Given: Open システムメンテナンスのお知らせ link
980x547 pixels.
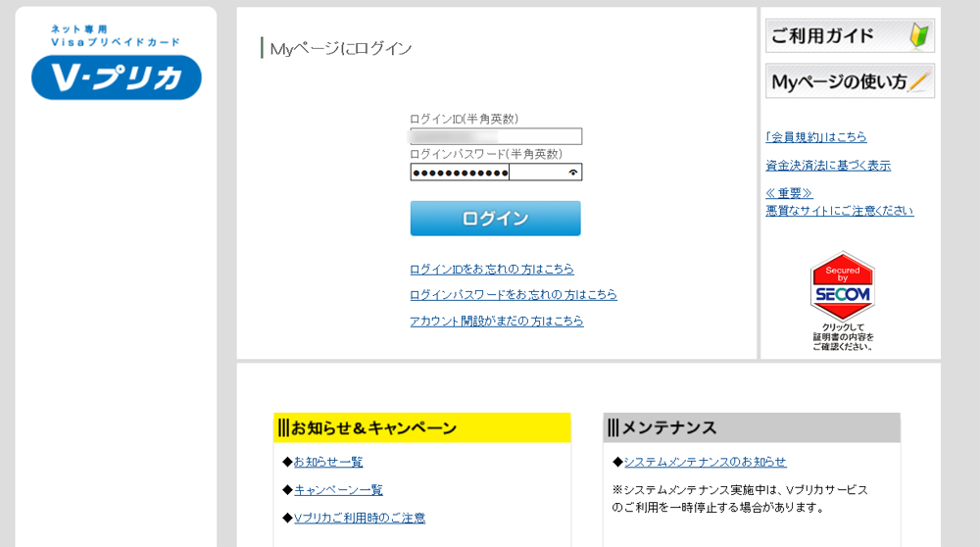Looking at the screenshot, I should click(x=705, y=462).
